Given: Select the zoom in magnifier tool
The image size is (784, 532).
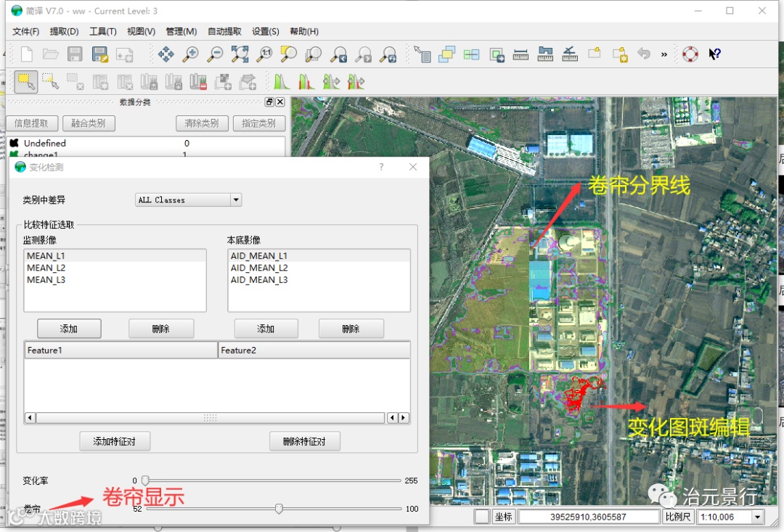Looking at the screenshot, I should (x=190, y=54).
